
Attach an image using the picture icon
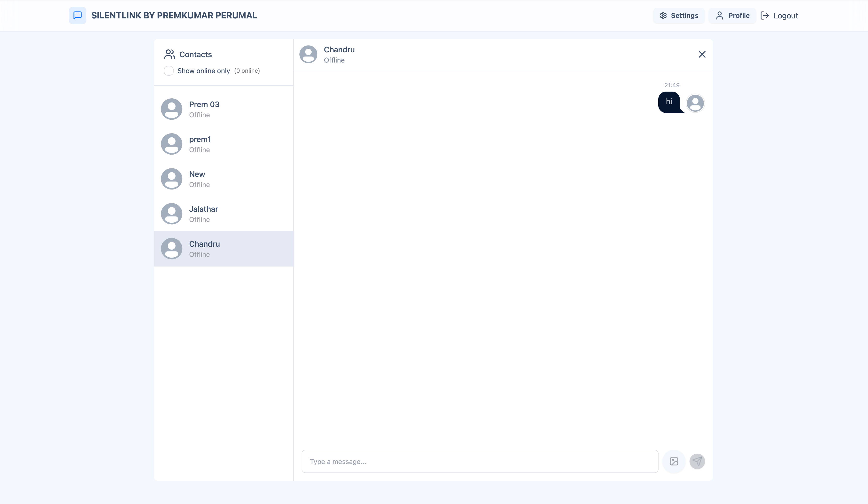674,461
